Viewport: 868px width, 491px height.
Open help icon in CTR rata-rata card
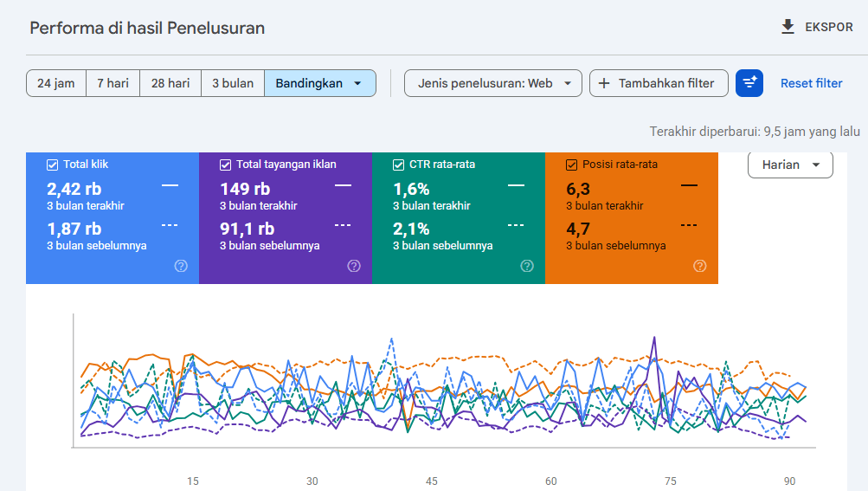pos(527,266)
